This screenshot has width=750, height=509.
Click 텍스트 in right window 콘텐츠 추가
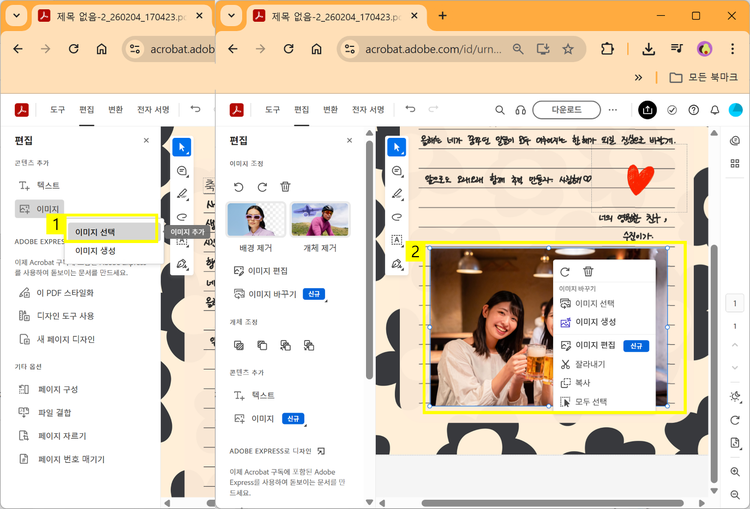point(254,396)
